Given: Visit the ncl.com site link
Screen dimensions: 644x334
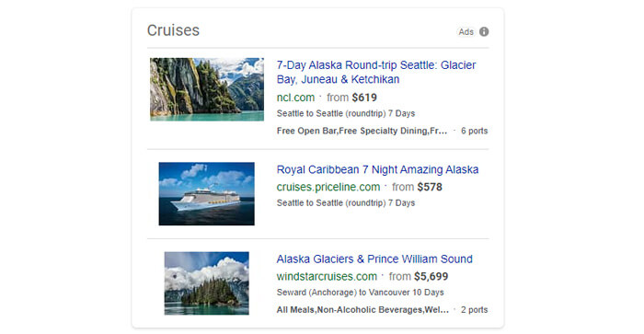Looking at the screenshot, I should coord(295,98).
